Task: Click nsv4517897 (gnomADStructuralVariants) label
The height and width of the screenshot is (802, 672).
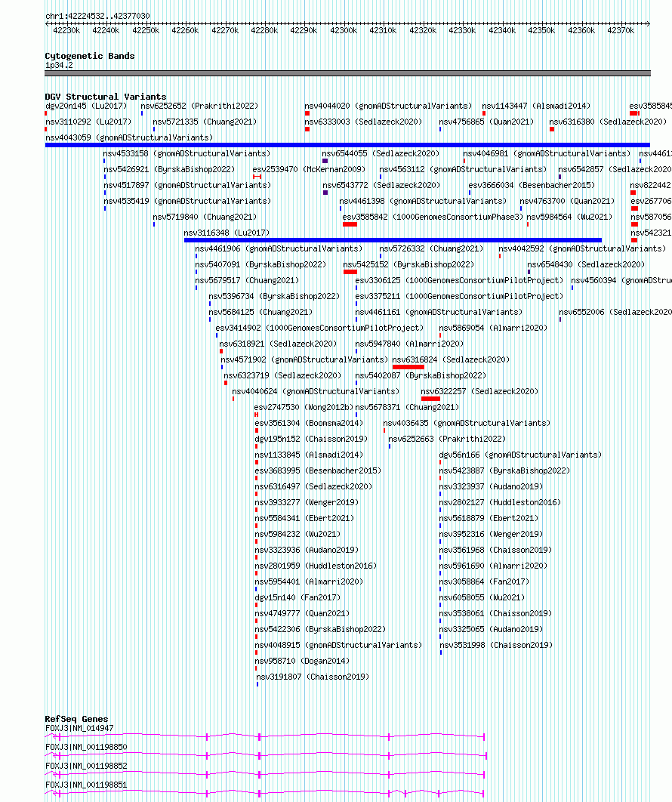Action: [x=188, y=185]
